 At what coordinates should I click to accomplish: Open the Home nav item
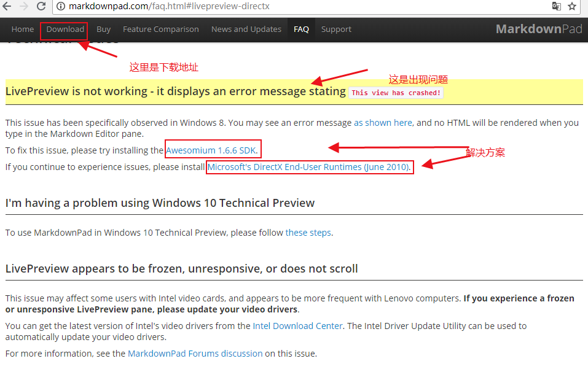23,29
